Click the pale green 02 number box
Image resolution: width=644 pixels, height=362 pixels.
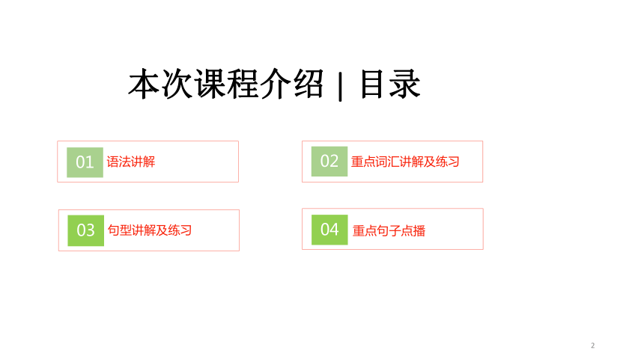click(x=329, y=162)
